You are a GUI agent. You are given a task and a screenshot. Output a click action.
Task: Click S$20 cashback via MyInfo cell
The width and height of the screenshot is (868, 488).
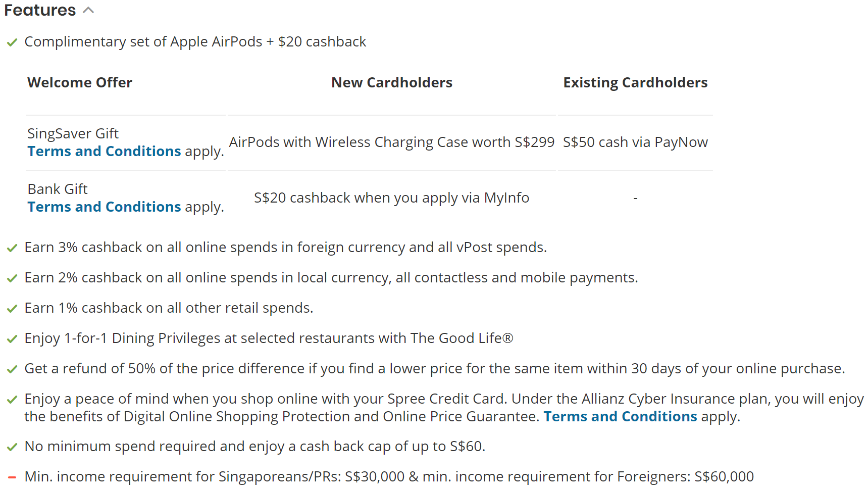[392, 198]
